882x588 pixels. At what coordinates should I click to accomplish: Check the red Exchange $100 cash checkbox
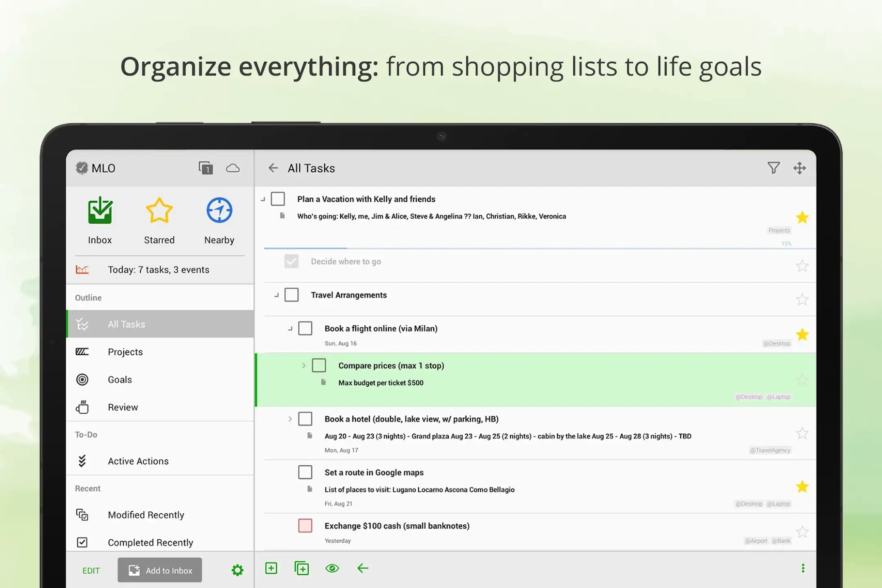[x=305, y=526]
